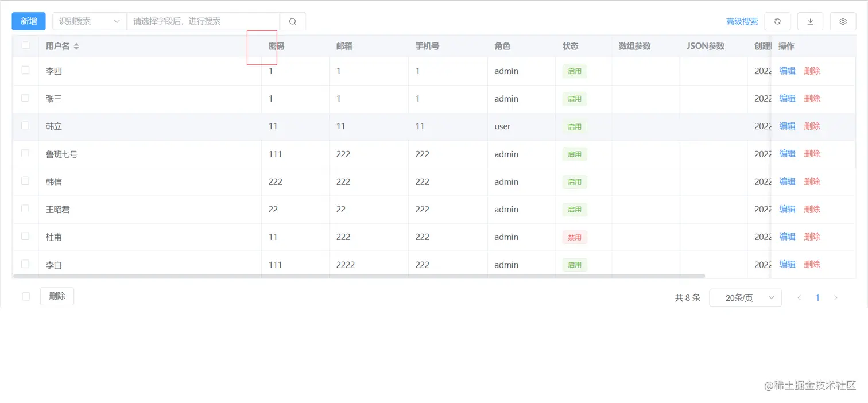Click 删除 for 李四 row
The image size is (868, 403).
[x=812, y=71]
